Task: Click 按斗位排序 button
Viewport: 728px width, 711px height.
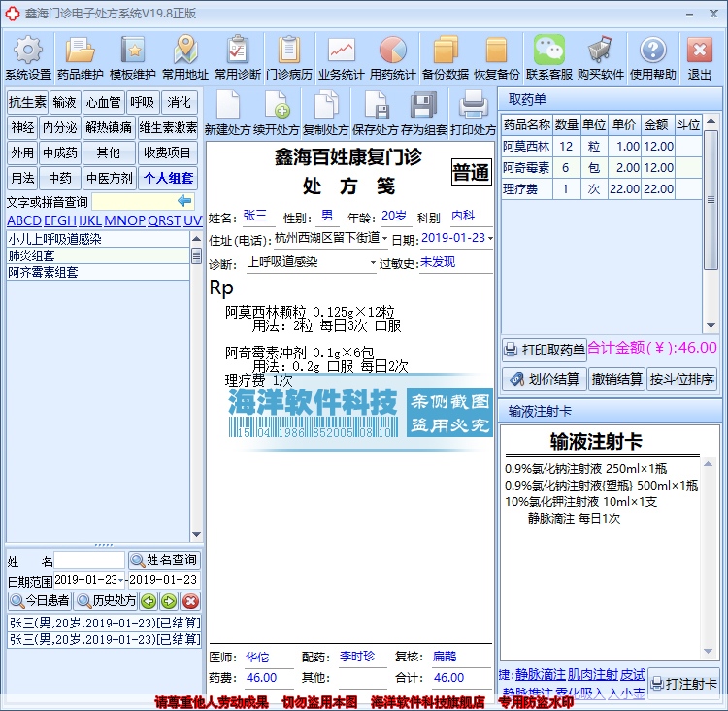Action: point(681,379)
